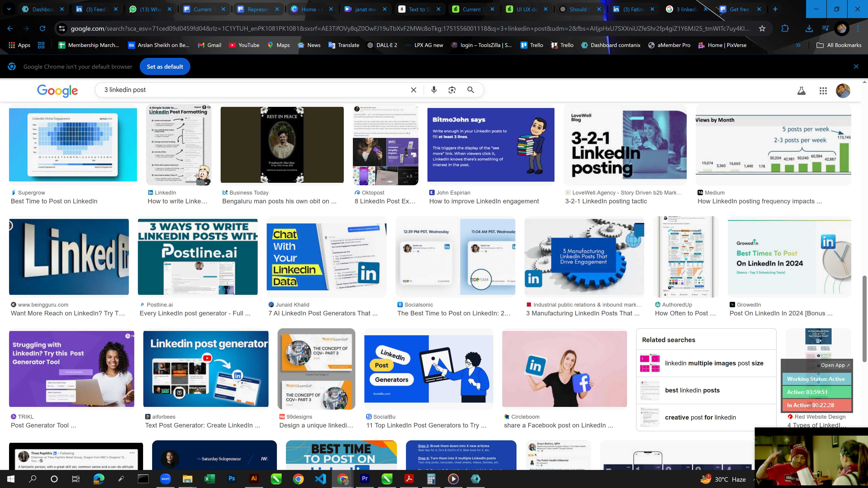The image size is (868, 488).
Task: Open tab search dropdown arrow
Action: click(x=9, y=9)
